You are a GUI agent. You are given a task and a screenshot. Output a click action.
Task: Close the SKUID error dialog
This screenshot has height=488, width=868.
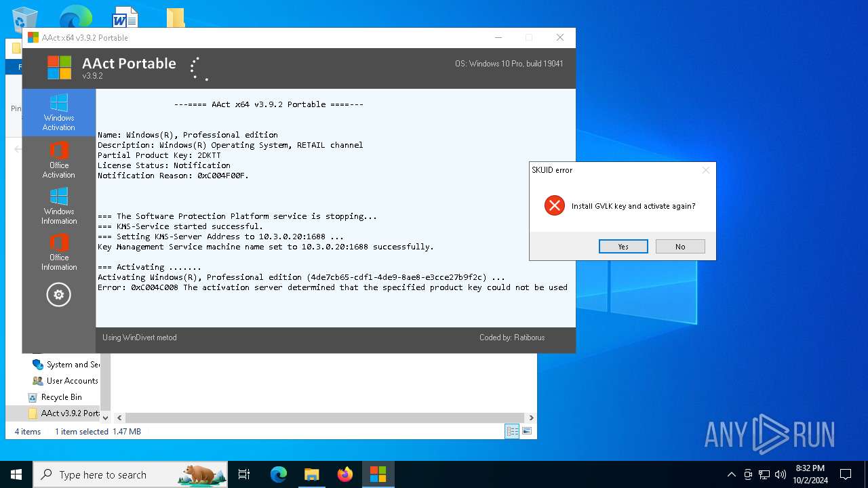tap(706, 170)
